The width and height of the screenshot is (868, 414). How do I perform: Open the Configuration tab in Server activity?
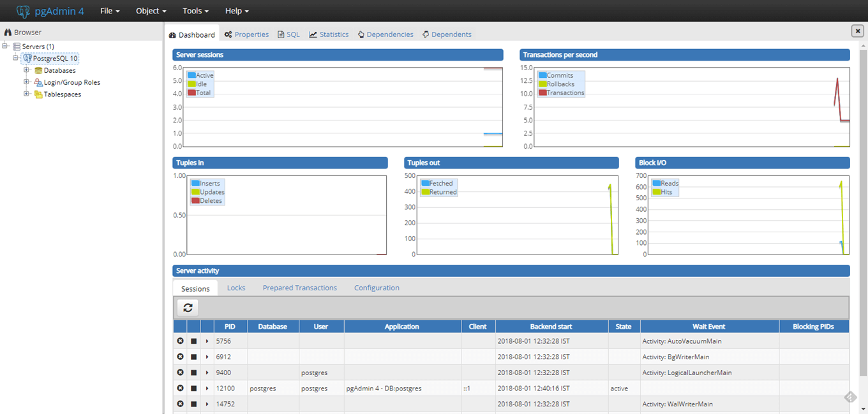377,288
